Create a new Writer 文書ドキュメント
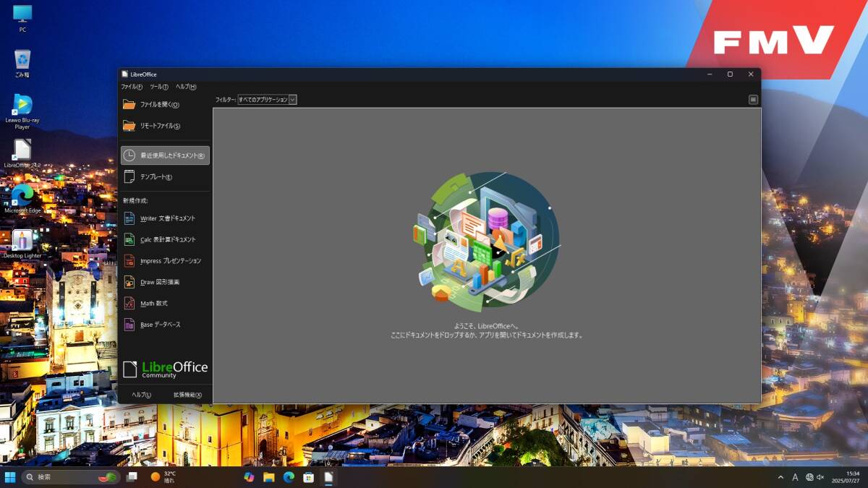 coord(165,218)
